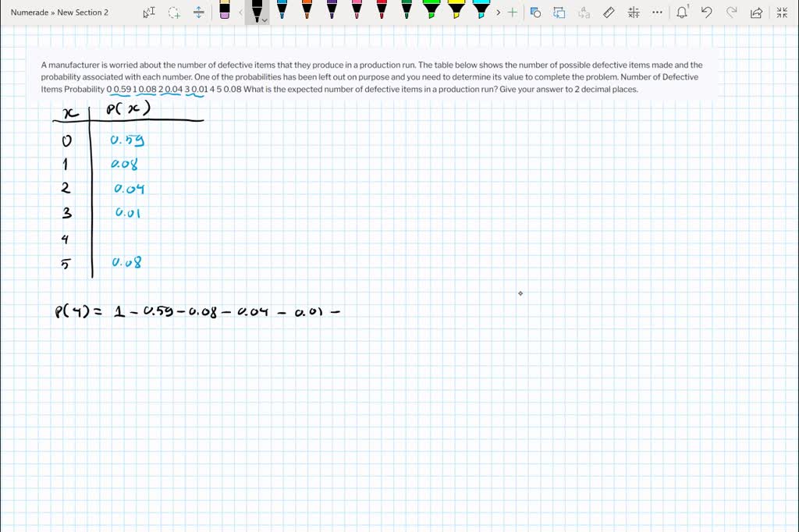The width and height of the screenshot is (799, 532).
Task: Select the text/object selection cursor tool
Action: pos(149,12)
